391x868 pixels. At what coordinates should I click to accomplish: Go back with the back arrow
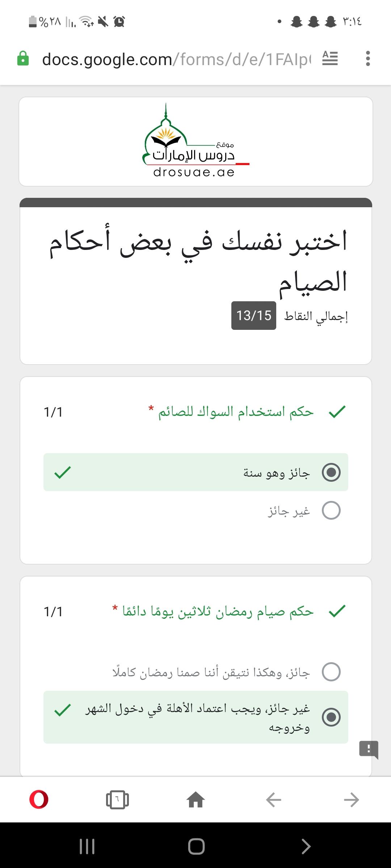tap(274, 800)
